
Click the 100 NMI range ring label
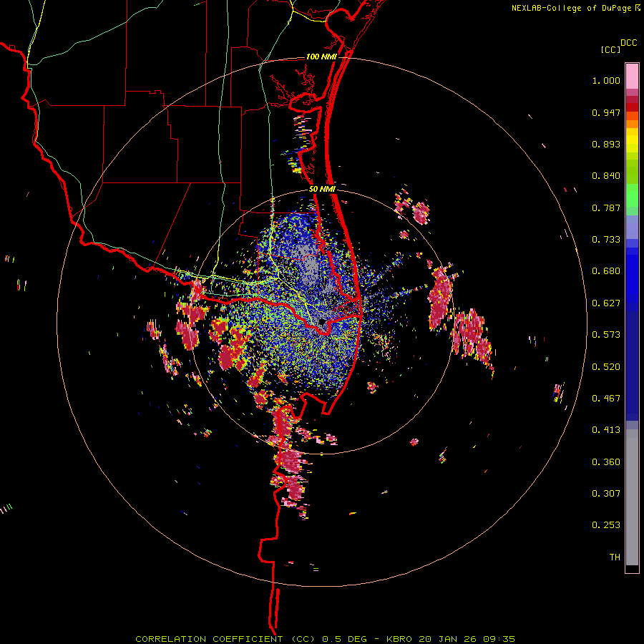[x=321, y=57]
